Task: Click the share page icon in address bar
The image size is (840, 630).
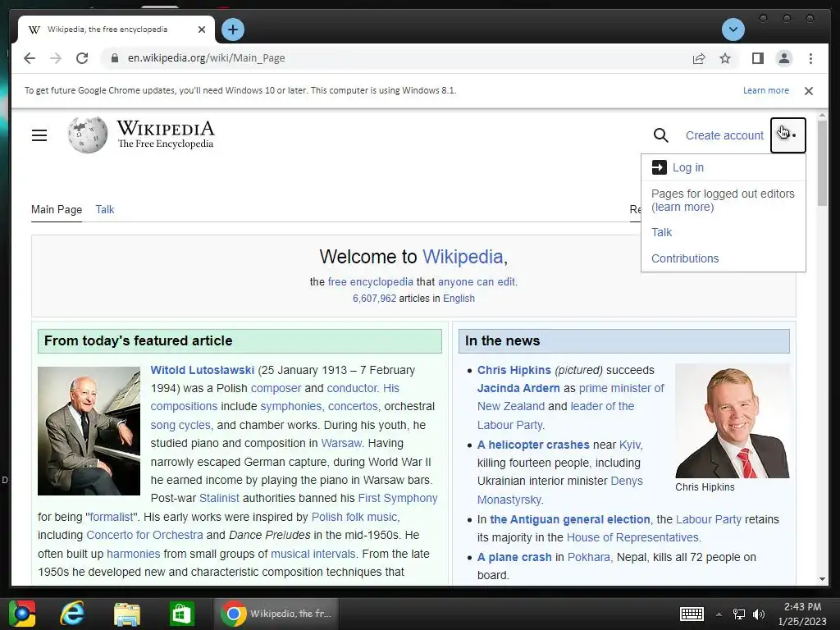Action: (699, 58)
